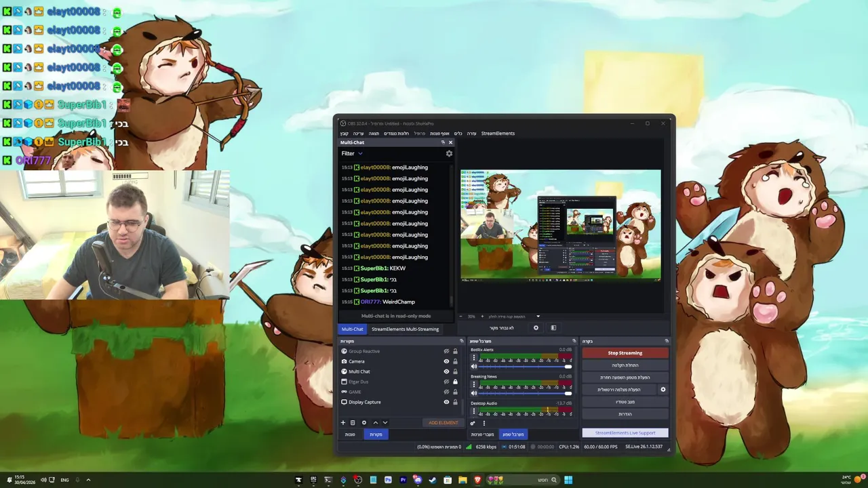Screen dimensions: 868x488
Task: Click the taskbar search box
Action: click(x=523, y=480)
